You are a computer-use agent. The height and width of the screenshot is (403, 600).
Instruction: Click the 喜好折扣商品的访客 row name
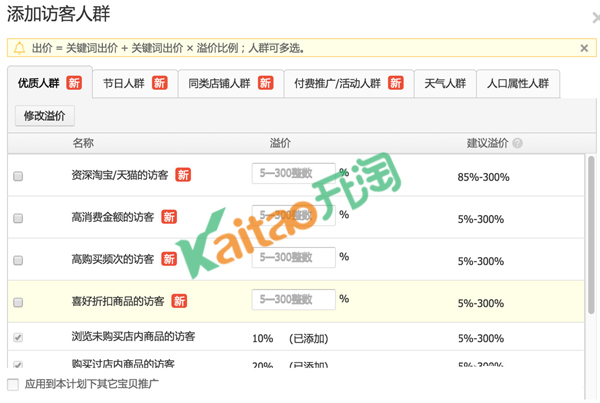coord(118,302)
